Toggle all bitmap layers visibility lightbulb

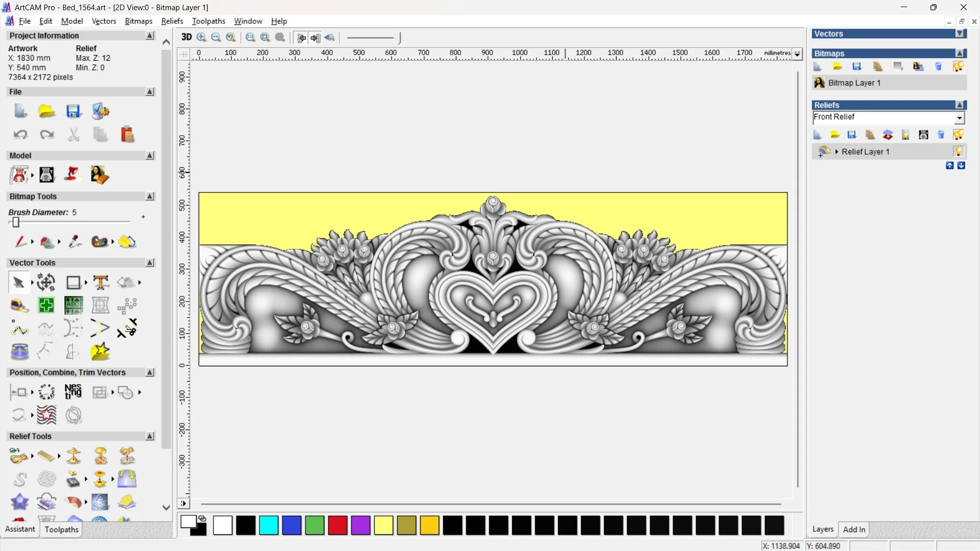click(x=958, y=66)
